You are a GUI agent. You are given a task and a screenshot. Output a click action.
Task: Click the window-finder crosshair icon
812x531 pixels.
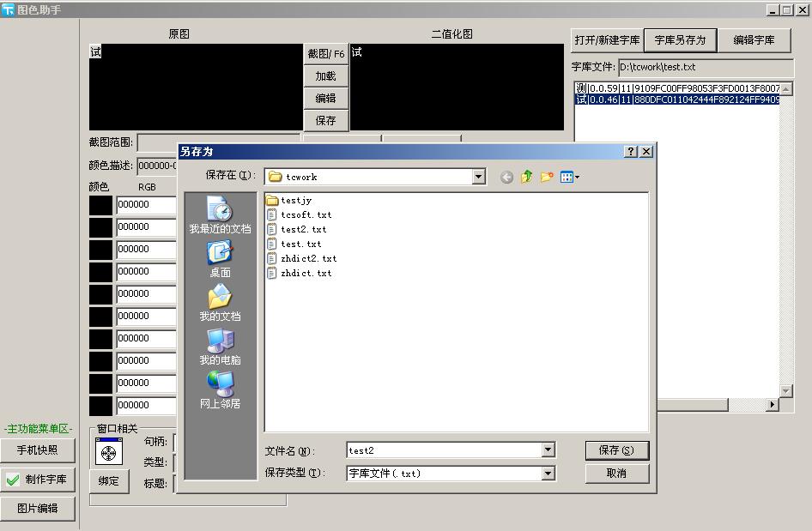pos(109,452)
